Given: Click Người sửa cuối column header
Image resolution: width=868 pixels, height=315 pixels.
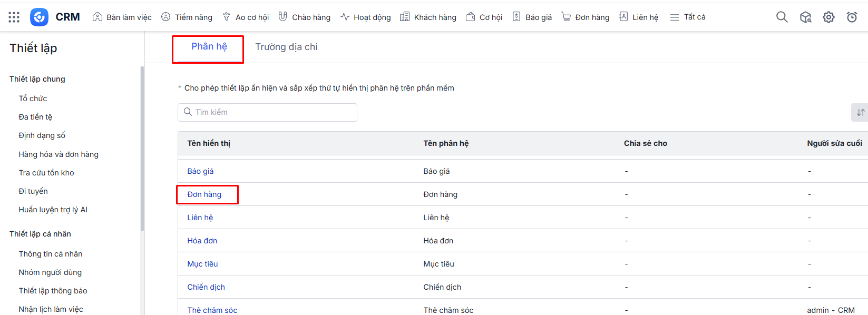Looking at the screenshot, I should point(835,143).
